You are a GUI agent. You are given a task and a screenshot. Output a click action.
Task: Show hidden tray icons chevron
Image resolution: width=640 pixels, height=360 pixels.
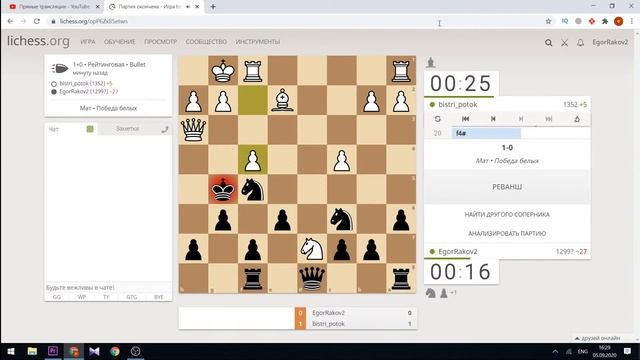(555, 351)
